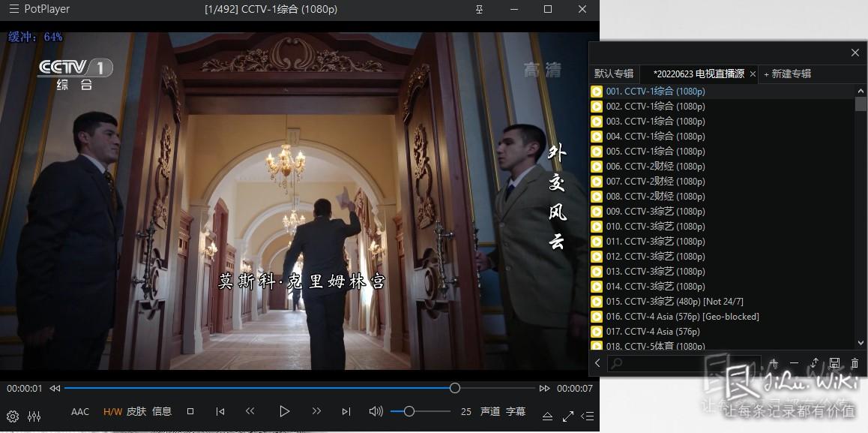The height and width of the screenshot is (433, 868).
Task: Click the total duration 00:00:07
Action: [x=575, y=389]
